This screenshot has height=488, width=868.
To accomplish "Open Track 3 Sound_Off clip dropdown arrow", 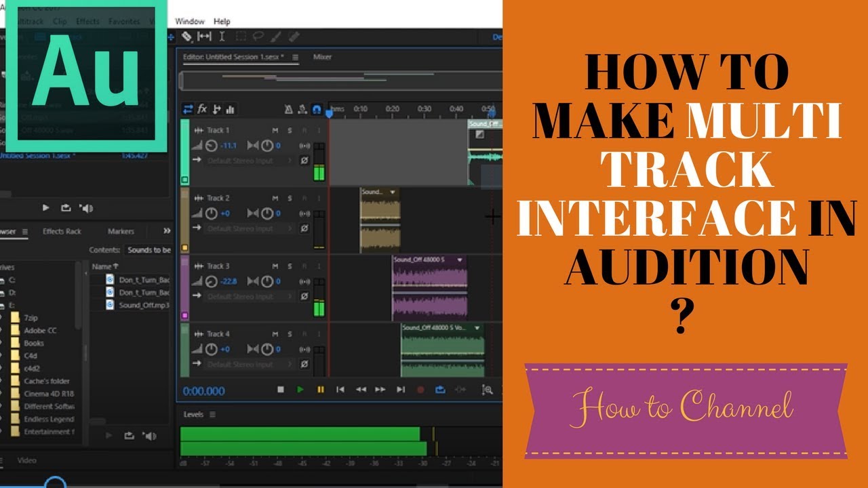I will coord(460,260).
